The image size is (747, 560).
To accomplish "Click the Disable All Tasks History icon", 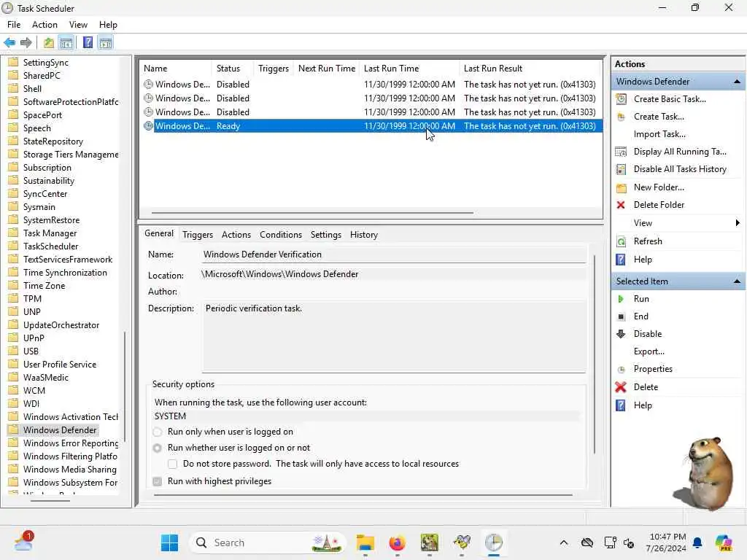I will [622, 169].
